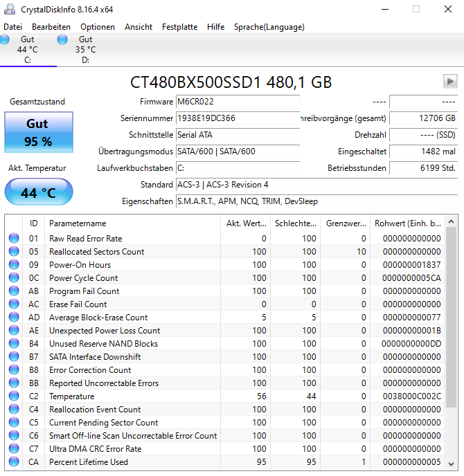Click status icon of Erase Fail Count
This screenshot has width=464, height=476.
click(x=14, y=304)
